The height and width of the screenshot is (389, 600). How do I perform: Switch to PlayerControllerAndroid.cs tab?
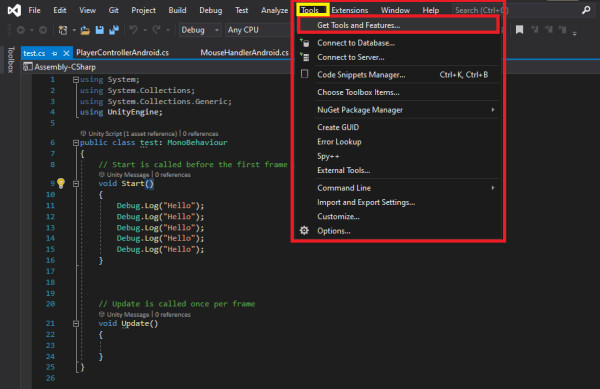(122, 53)
